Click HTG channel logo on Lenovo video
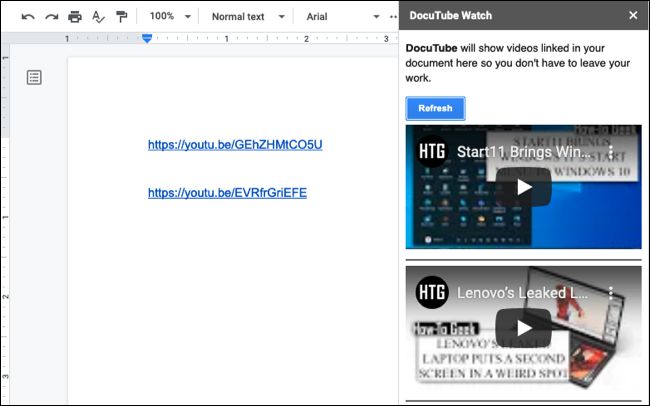The image size is (650, 406). pyautogui.click(x=431, y=293)
